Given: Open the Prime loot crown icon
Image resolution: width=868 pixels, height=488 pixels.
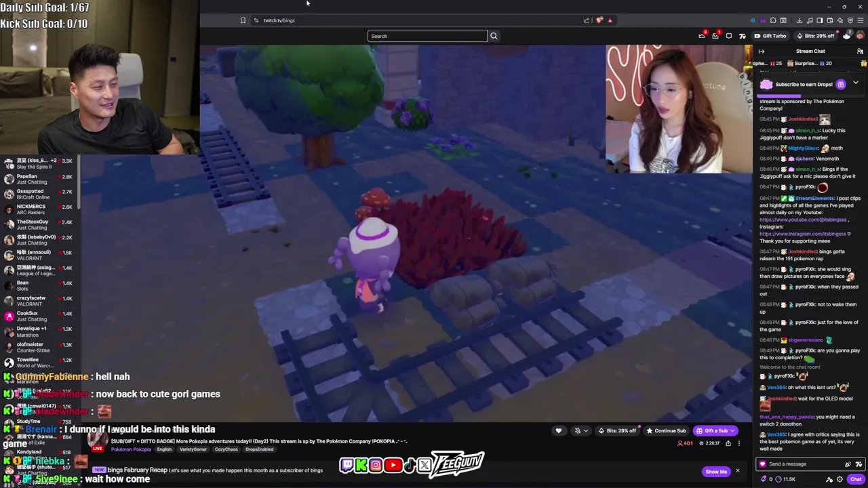Looking at the screenshot, I should [x=702, y=35].
